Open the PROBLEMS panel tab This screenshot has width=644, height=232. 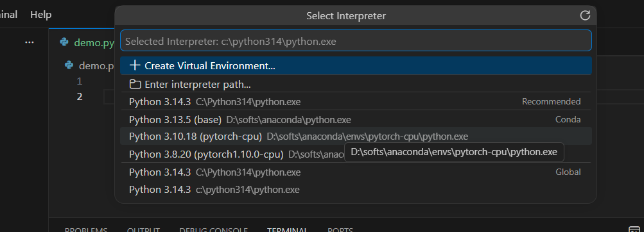(x=86, y=229)
